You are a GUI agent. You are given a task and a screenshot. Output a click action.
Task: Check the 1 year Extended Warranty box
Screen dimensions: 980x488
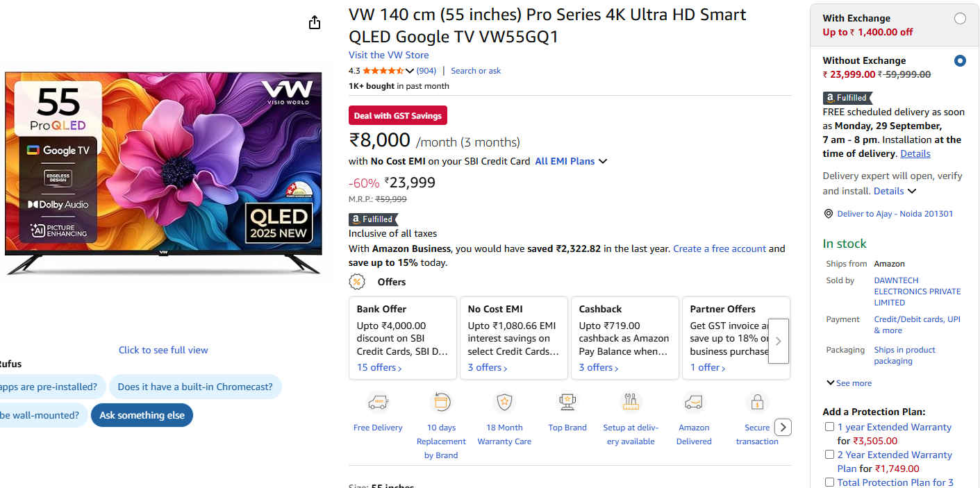829,427
